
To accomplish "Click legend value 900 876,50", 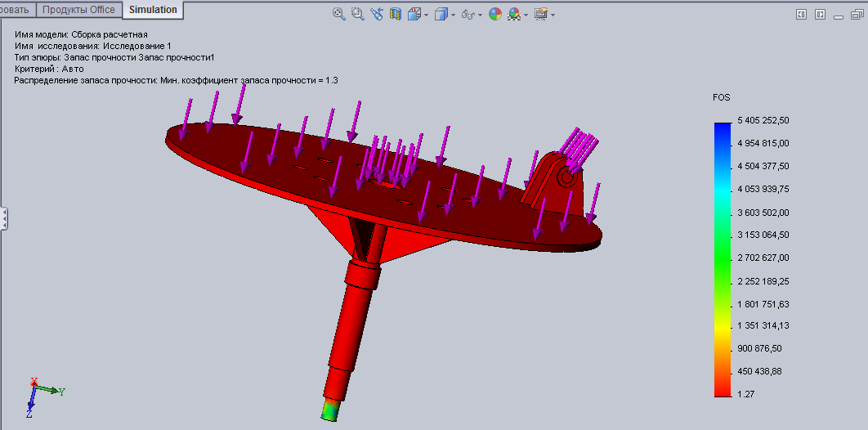I will [759, 348].
